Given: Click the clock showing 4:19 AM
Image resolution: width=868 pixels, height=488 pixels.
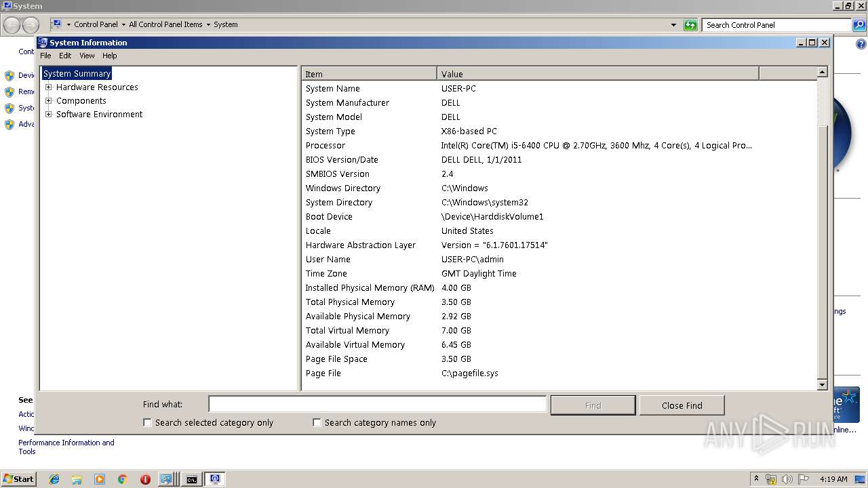Looking at the screenshot, I should pos(833,479).
